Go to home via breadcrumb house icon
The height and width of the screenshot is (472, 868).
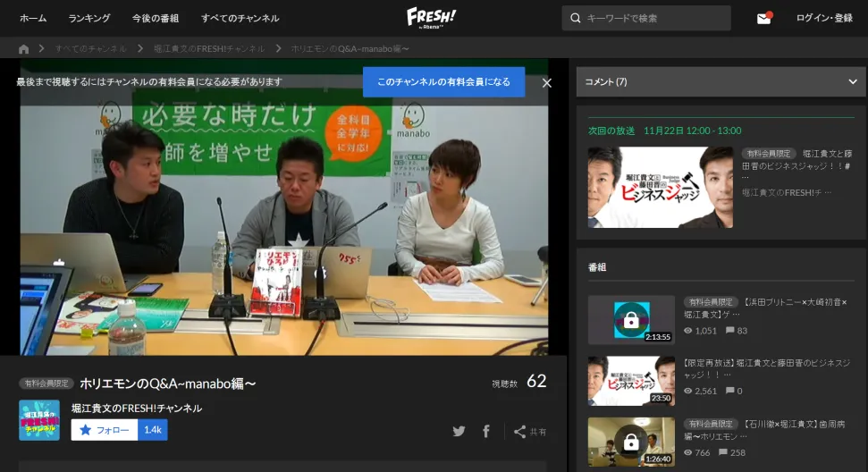23,48
